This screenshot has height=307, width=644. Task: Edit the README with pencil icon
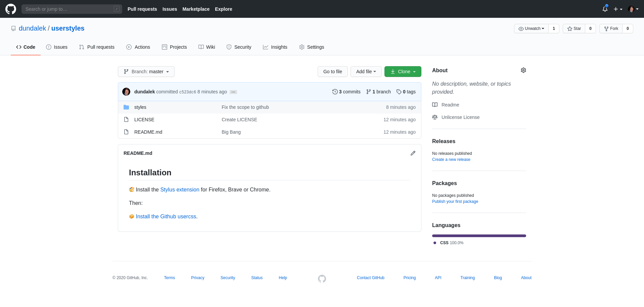[413, 153]
